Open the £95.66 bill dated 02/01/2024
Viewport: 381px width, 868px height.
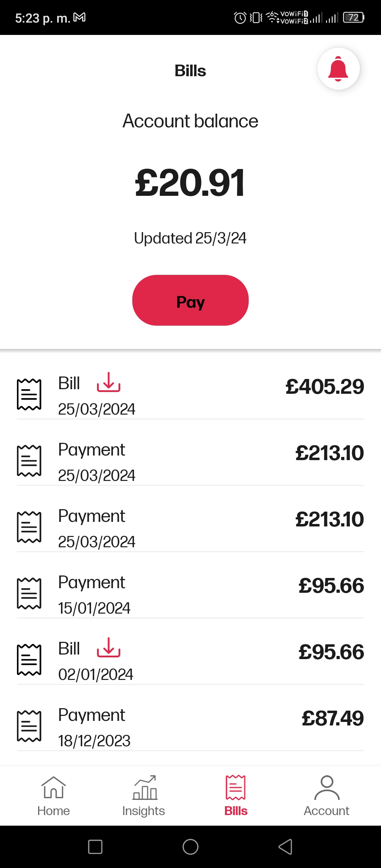[x=190, y=660]
